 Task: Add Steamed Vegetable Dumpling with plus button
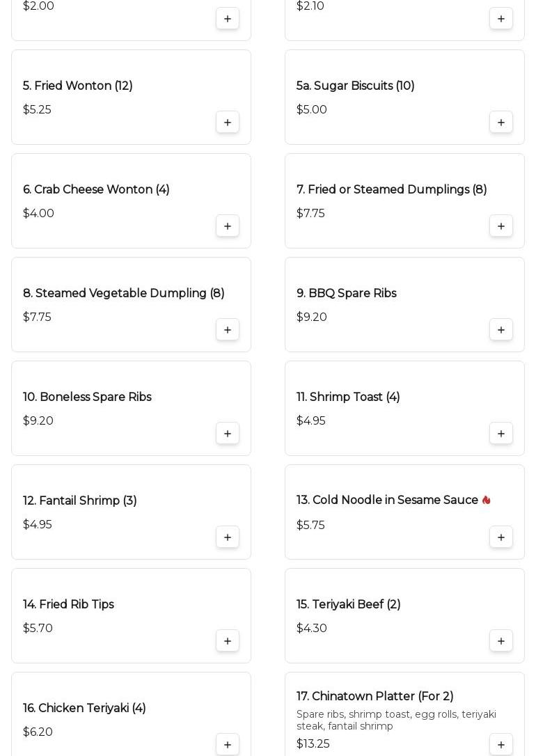click(228, 330)
